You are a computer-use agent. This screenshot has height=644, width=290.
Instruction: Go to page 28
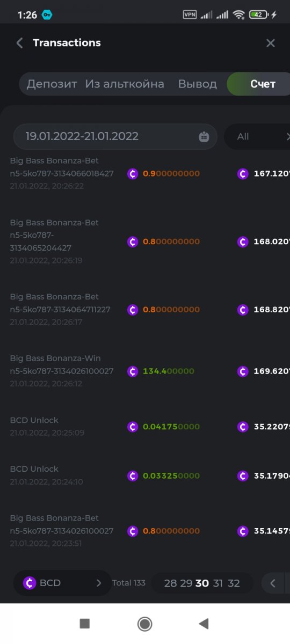[x=170, y=583]
